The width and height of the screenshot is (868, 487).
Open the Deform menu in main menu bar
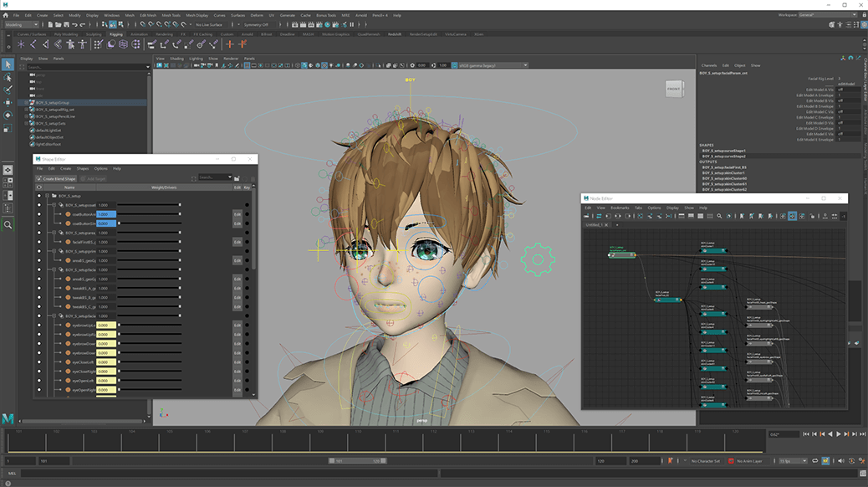pos(257,16)
